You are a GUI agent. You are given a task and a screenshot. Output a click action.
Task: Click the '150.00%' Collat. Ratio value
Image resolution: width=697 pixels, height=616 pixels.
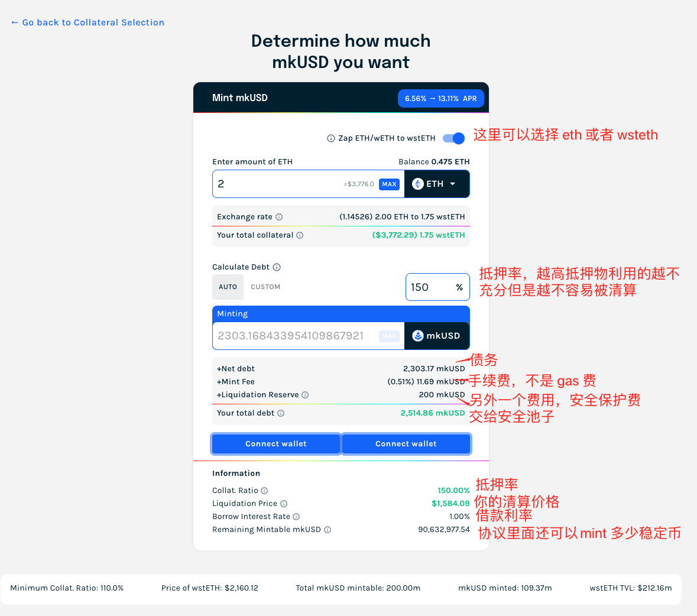click(453, 491)
